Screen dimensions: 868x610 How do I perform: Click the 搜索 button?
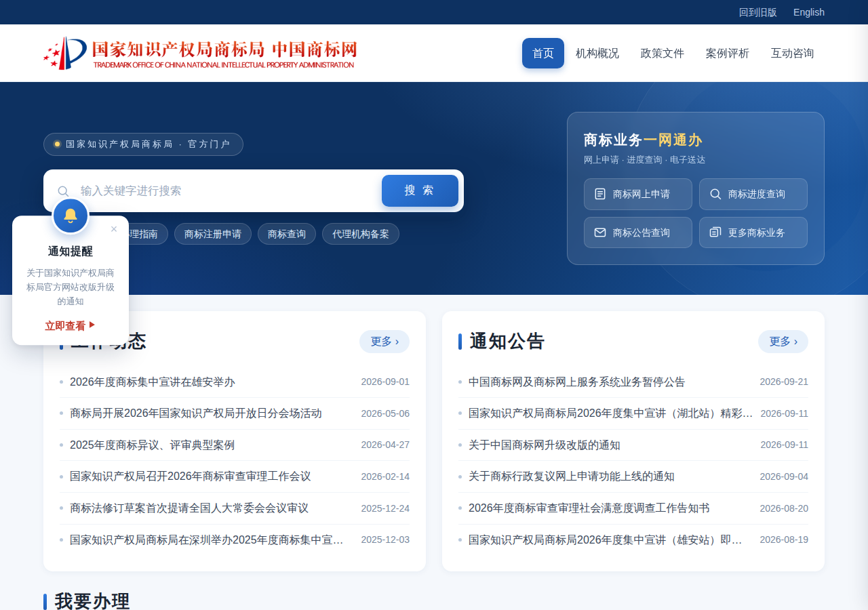coord(420,190)
